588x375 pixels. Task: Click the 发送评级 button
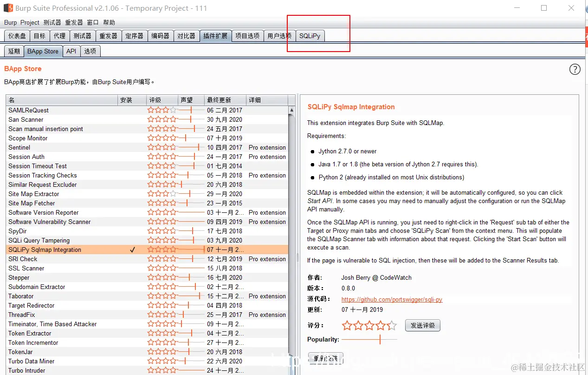[422, 325]
